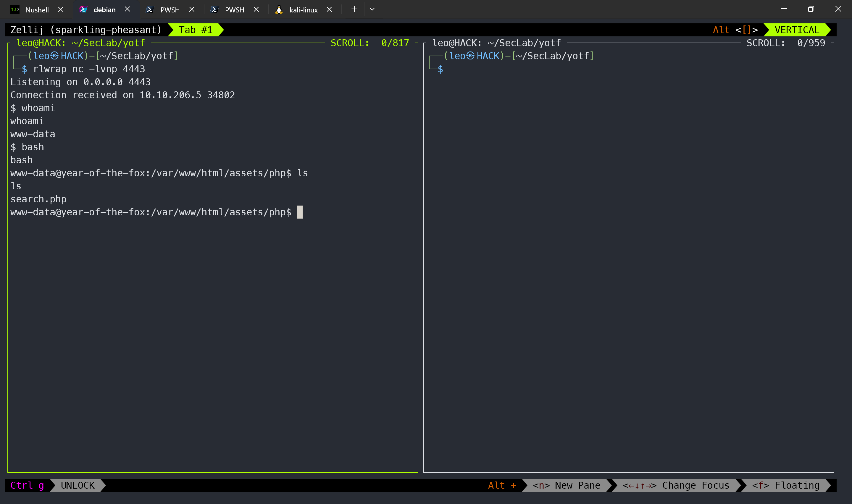Switch to the Nushell tab

37,9
